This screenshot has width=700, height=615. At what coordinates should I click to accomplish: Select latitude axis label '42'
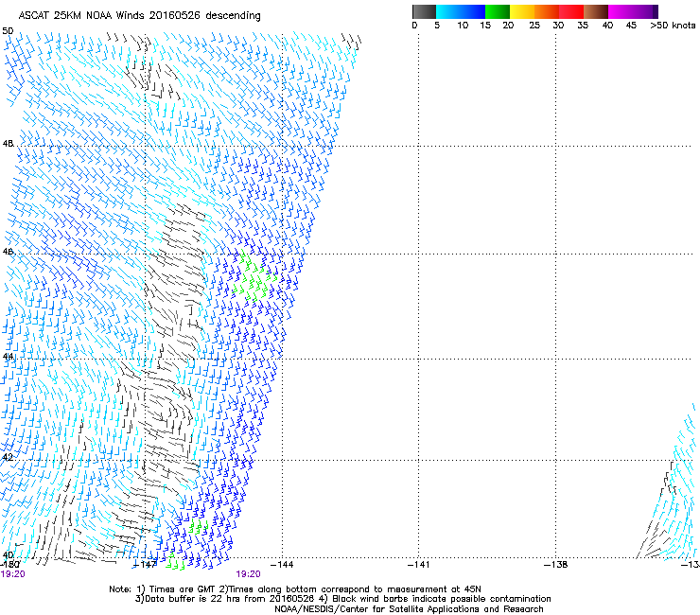point(8,457)
